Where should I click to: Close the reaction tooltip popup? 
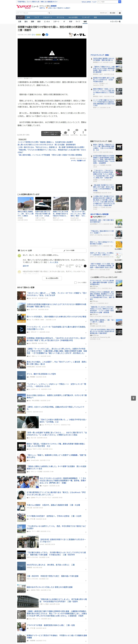pos(60,132)
